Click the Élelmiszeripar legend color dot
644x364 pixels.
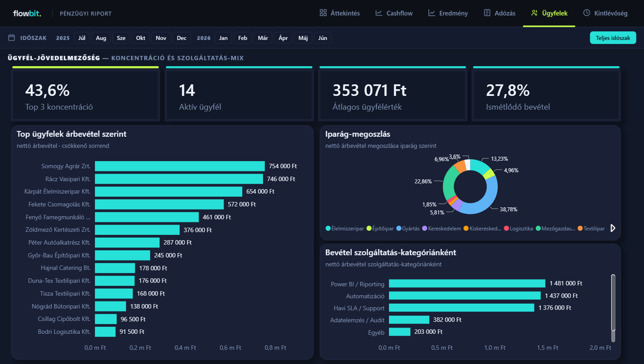tap(328, 228)
